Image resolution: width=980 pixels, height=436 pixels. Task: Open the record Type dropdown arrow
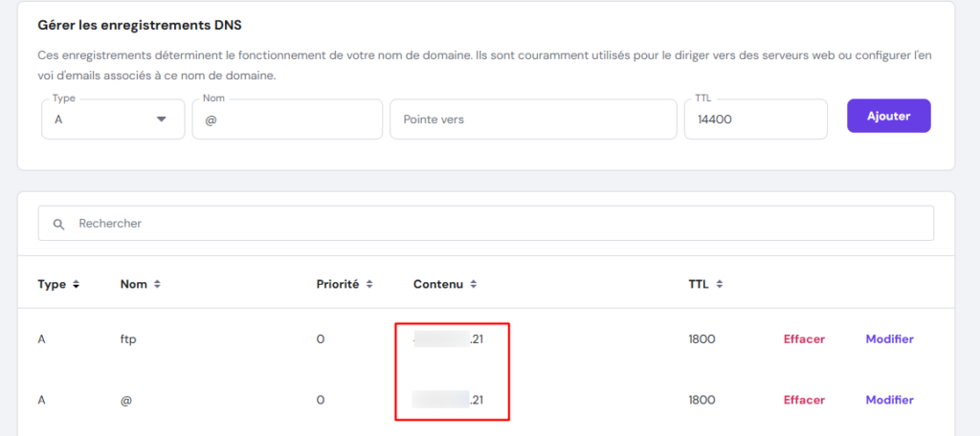pyautogui.click(x=162, y=120)
